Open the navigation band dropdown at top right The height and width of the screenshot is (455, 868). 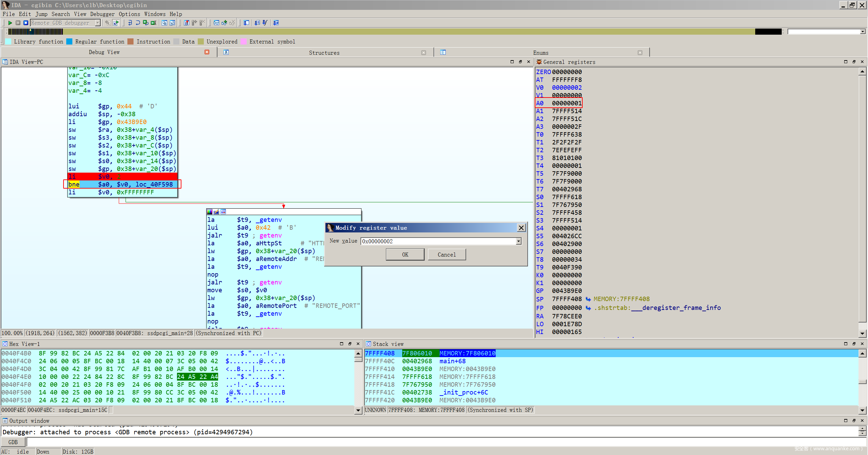[863, 32]
